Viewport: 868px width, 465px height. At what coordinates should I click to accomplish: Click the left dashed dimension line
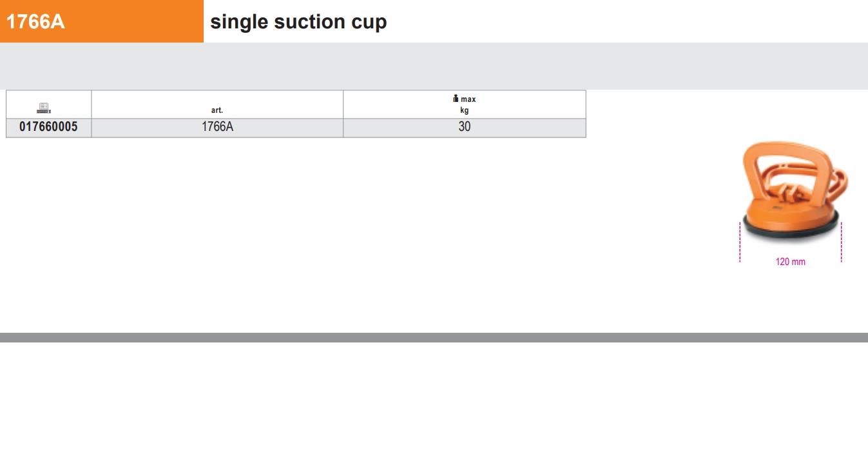pyautogui.click(x=740, y=242)
